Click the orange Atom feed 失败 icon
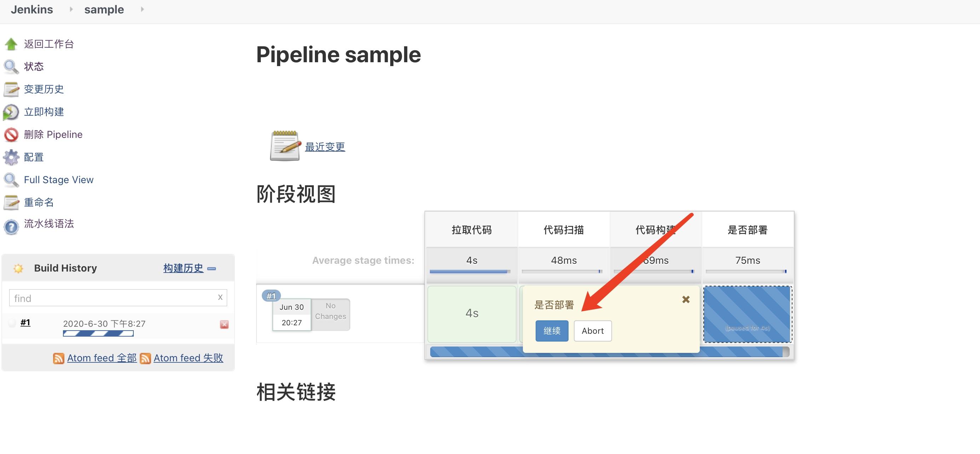The height and width of the screenshot is (454, 980). tap(146, 358)
